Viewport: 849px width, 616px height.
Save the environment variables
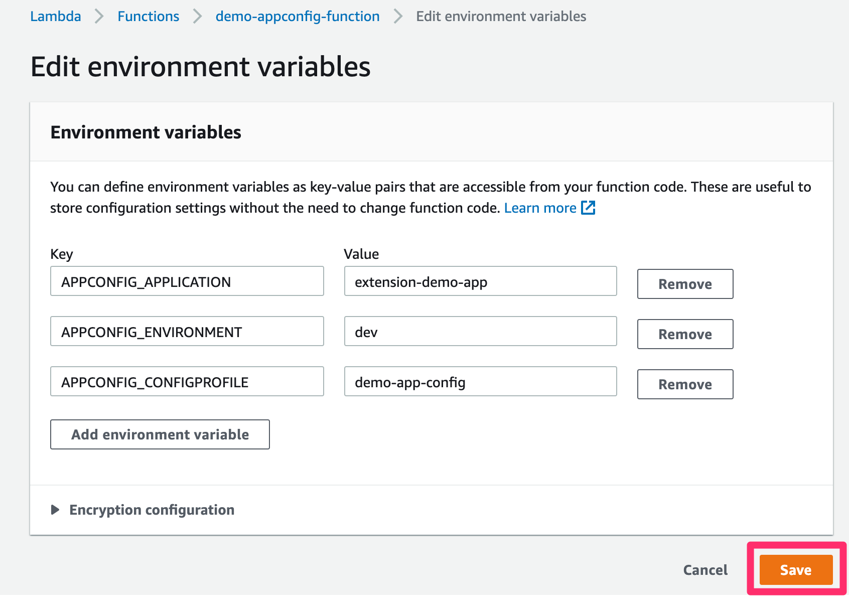(795, 570)
